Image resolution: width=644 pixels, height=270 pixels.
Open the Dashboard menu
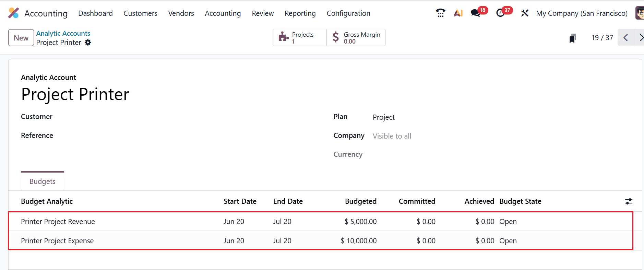(x=95, y=13)
